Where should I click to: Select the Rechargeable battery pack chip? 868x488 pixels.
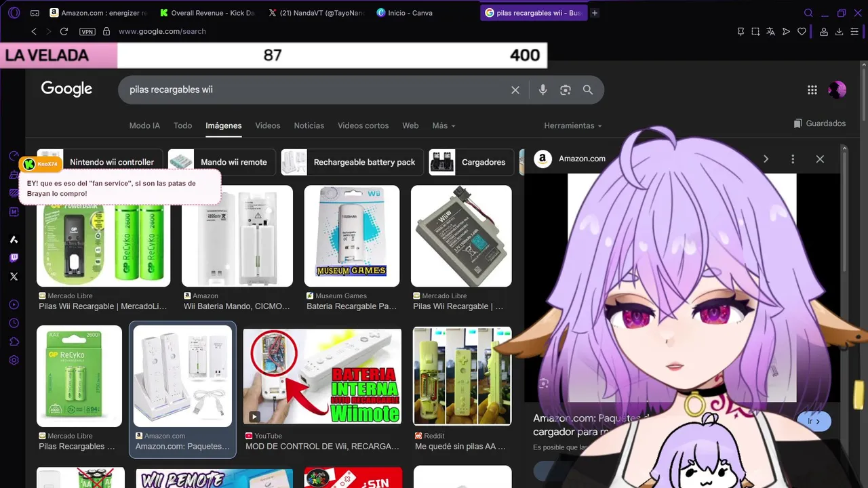[x=352, y=162]
